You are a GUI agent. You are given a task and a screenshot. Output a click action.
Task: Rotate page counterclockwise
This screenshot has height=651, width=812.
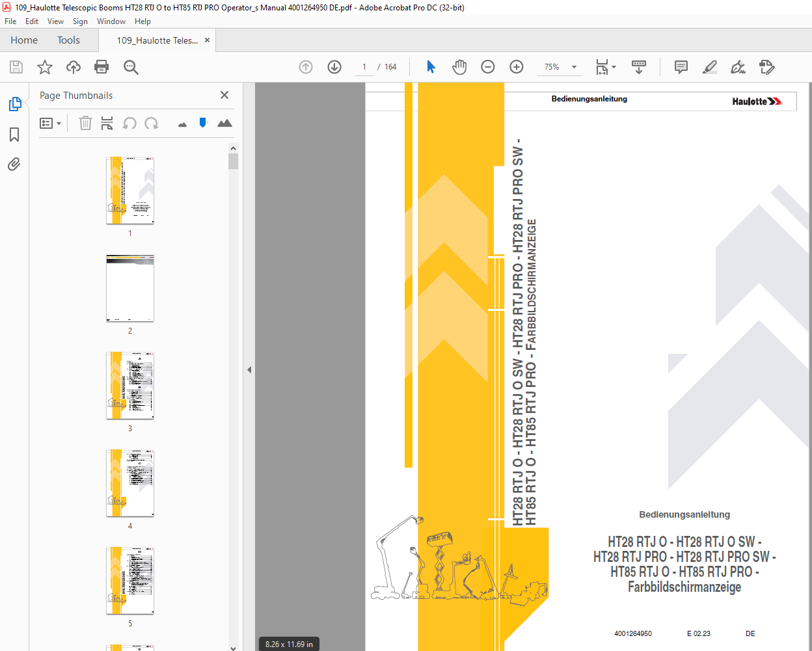(129, 123)
